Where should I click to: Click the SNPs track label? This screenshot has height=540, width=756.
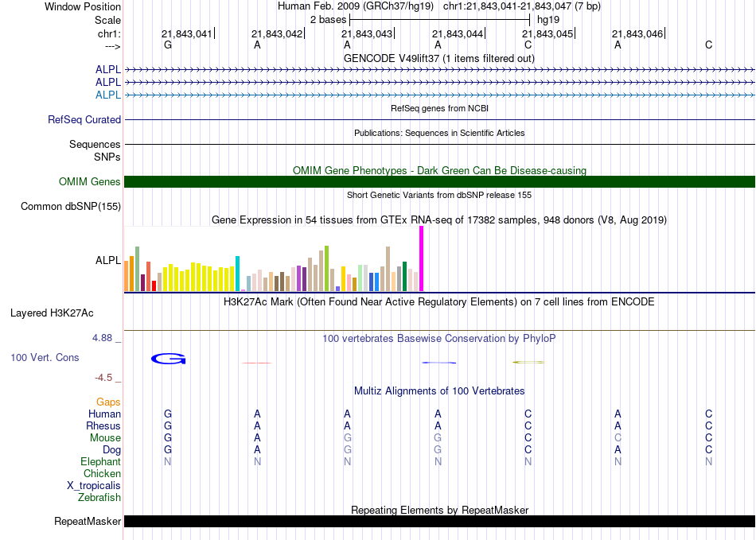pos(107,157)
